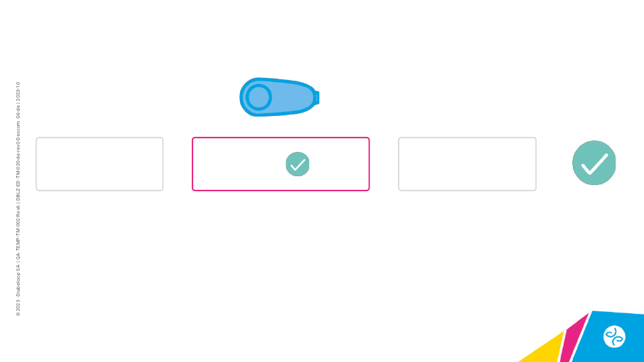Click the blue transmitter icon
Viewport: 644px width, 362px height.
tap(279, 97)
